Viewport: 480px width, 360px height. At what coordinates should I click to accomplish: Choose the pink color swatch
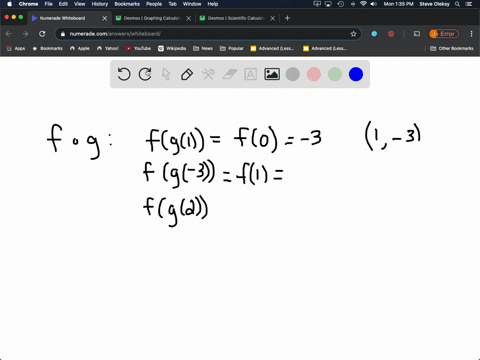(314, 74)
